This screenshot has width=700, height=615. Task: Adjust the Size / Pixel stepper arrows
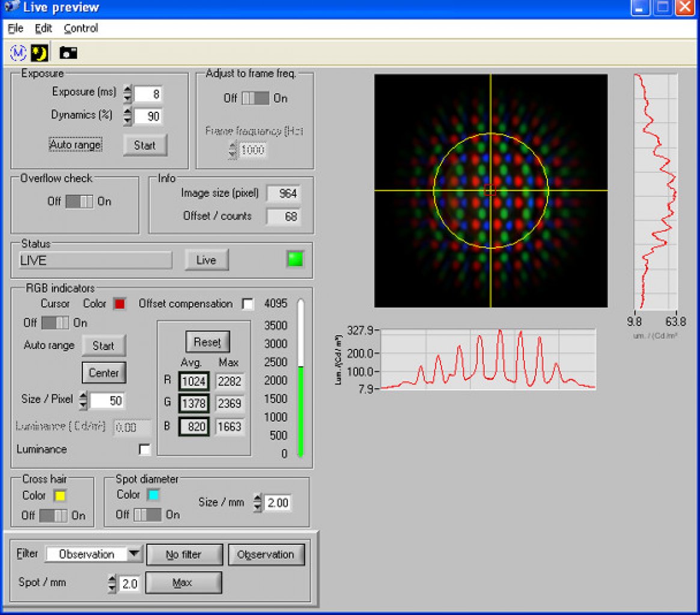[x=83, y=401]
